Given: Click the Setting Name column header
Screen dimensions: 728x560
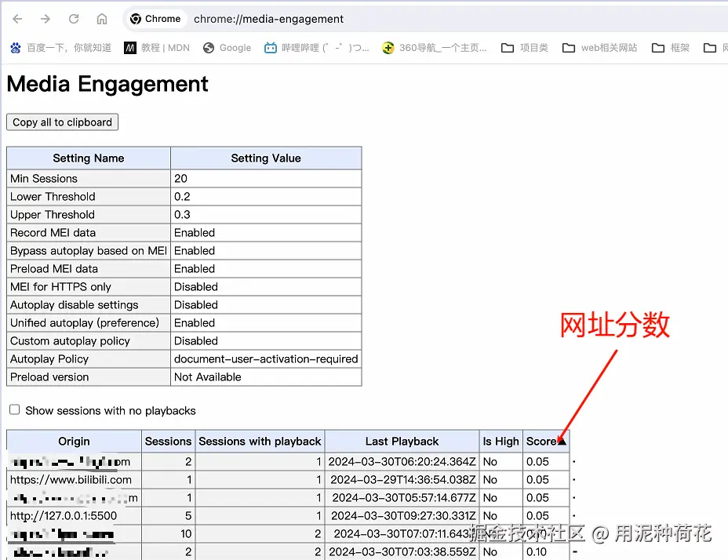Looking at the screenshot, I should pyautogui.click(x=88, y=158).
